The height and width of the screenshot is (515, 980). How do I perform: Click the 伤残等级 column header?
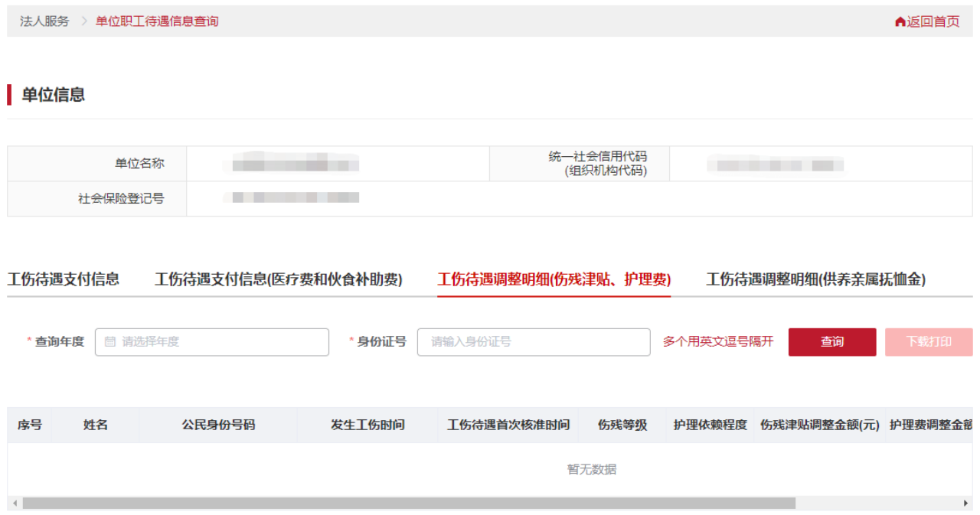pos(622,425)
